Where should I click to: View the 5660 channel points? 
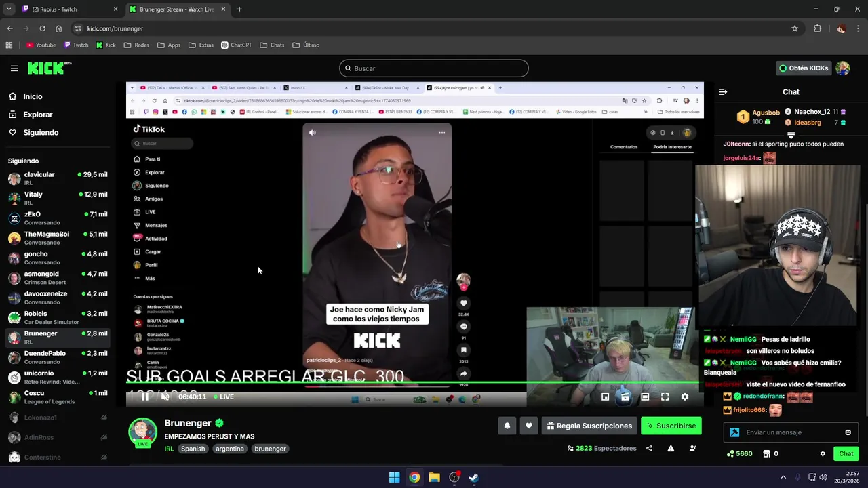pos(739,453)
